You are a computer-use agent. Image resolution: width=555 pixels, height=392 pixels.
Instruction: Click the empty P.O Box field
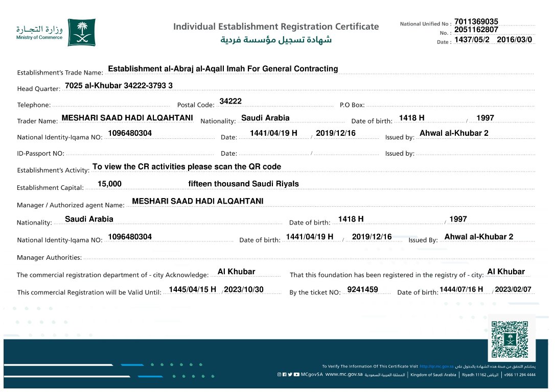click(x=450, y=105)
